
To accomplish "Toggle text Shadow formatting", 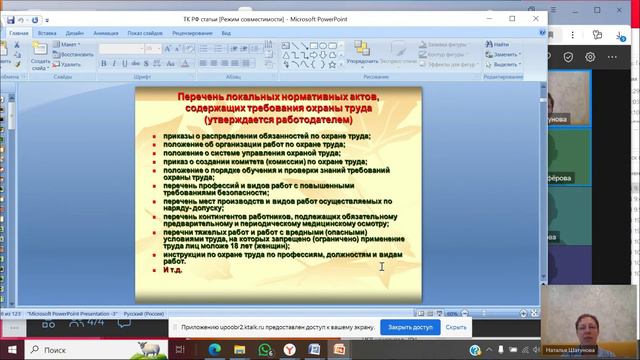I will click(x=146, y=63).
